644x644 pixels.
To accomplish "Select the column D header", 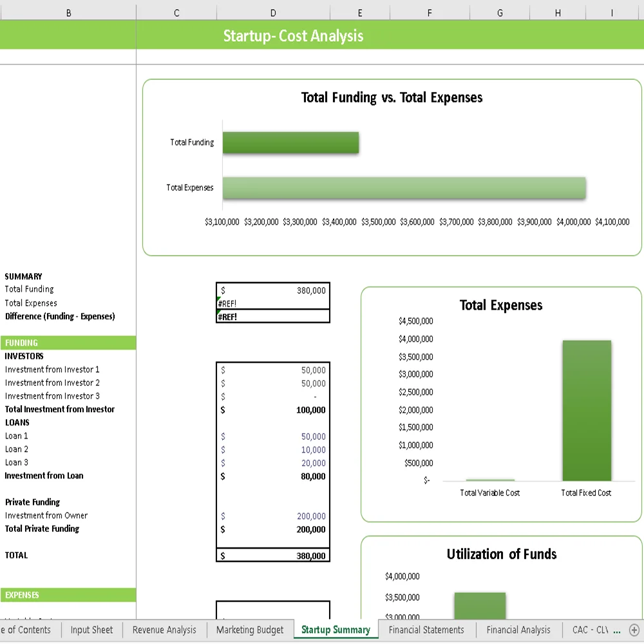I will (x=273, y=12).
